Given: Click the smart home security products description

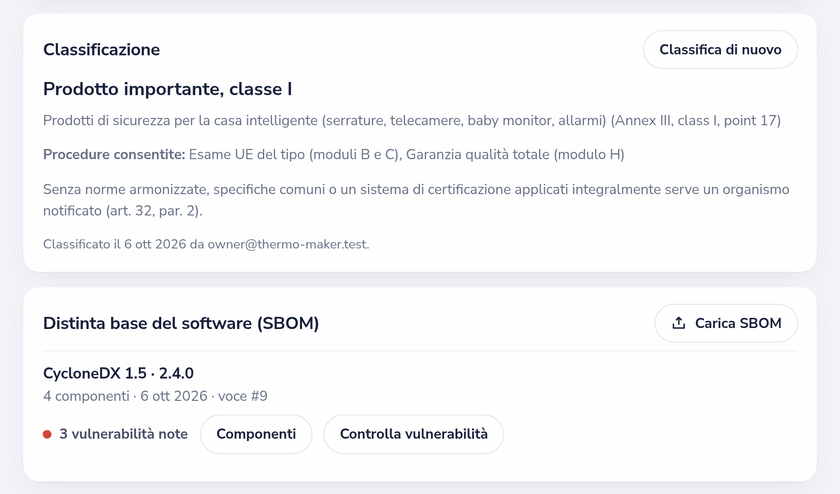Looking at the screenshot, I should (411, 121).
